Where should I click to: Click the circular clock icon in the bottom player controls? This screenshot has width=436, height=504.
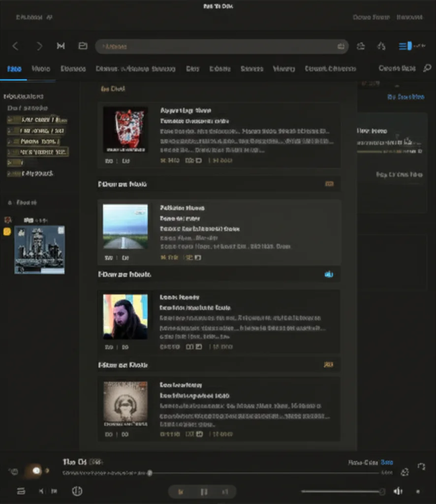click(x=77, y=491)
